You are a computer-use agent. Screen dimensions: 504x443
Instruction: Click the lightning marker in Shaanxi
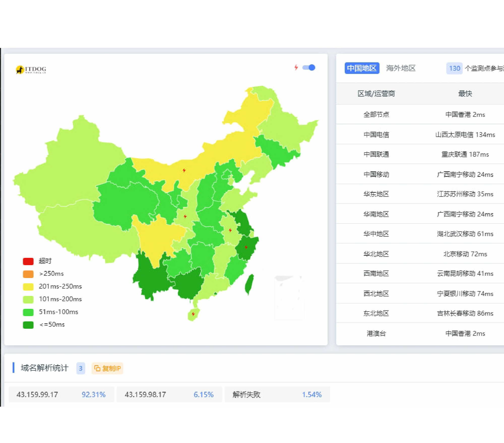pyautogui.click(x=185, y=216)
